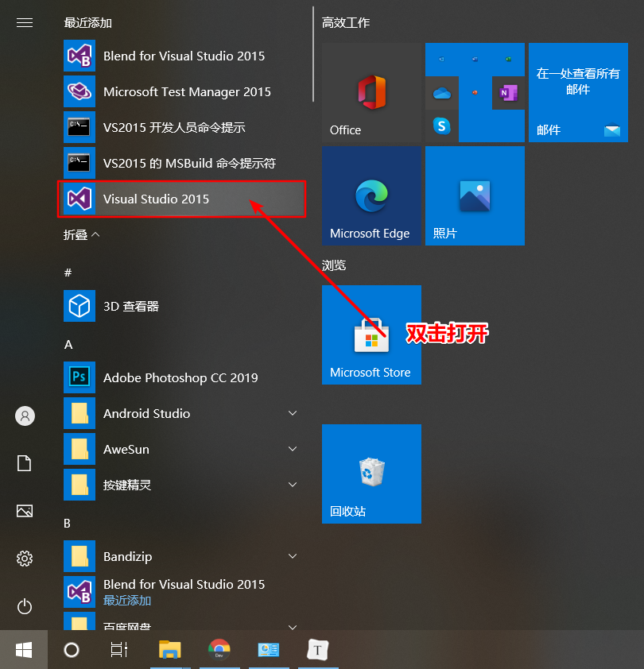Screen dimensions: 644x669
Task: Open the taskbar app beside Chrome Dev
Action: (269, 650)
